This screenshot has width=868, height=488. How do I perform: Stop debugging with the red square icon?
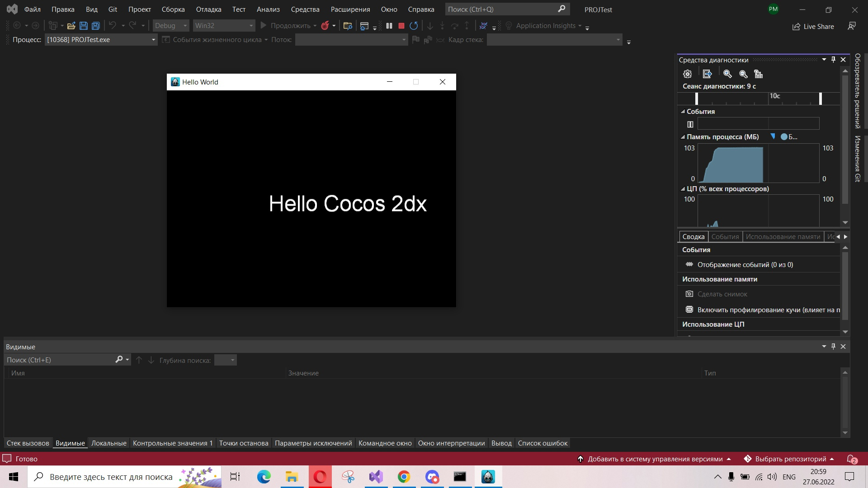click(x=401, y=26)
